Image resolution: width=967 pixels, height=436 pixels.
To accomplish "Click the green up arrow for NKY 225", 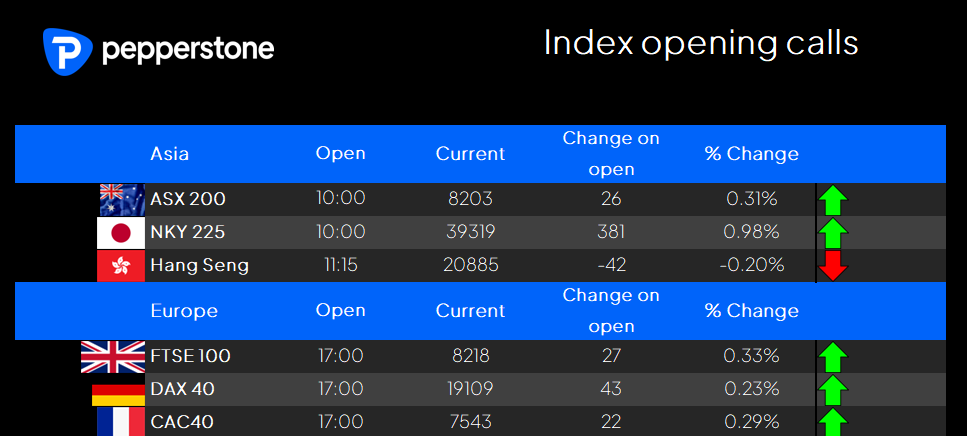I will pos(833,233).
